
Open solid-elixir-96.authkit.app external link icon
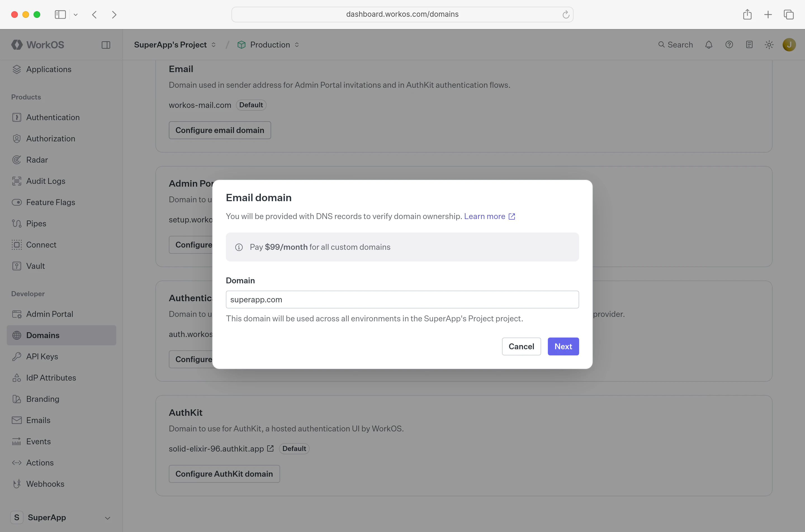[270, 448]
